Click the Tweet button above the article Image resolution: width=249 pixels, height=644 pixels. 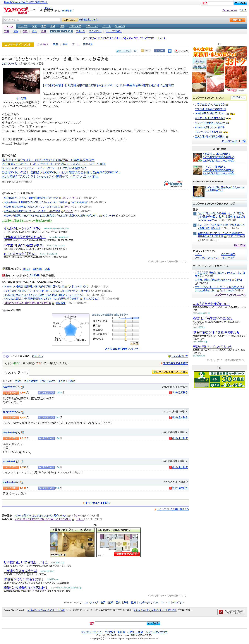click(123, 51)
